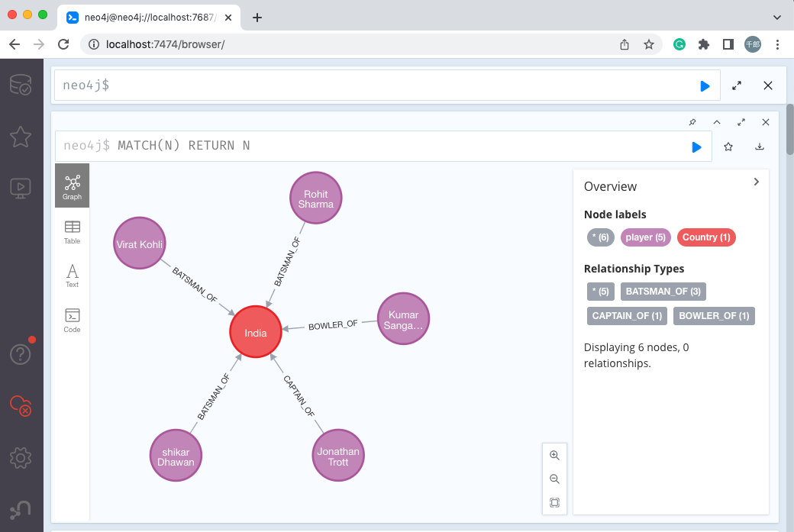
Task: Select the Jonathan Trott node
Action: point(337,456)
